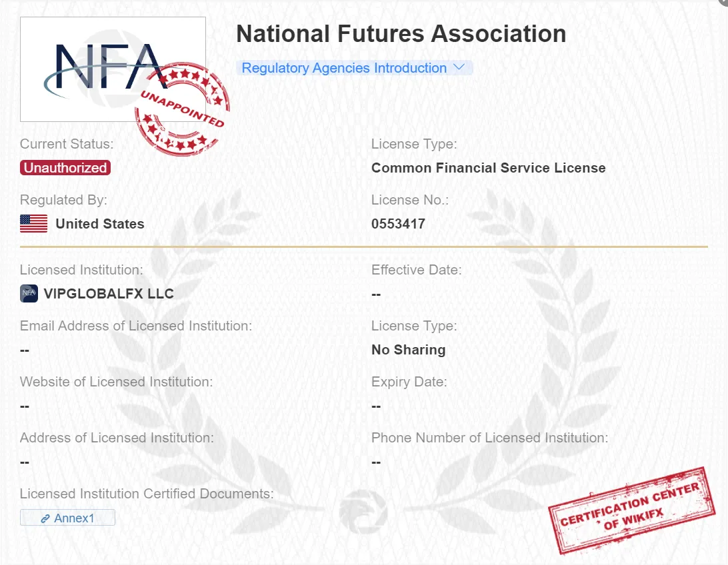This screenshot has width=728, height=565.
Task: Click the No Sharing license type value
Action: click(409, 350)
